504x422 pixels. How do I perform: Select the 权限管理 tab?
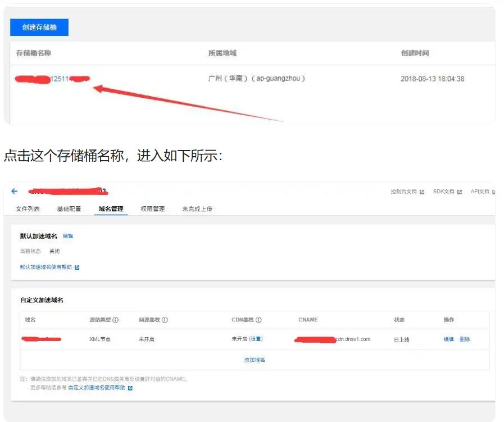point(152,209)
